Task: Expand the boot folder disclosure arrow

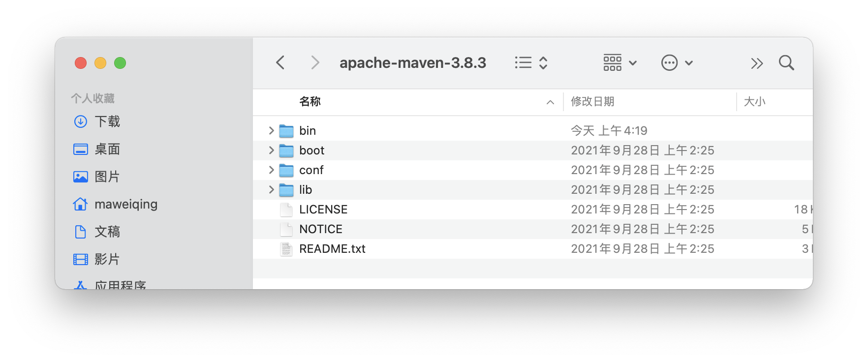Action: (x=271, y=150)
